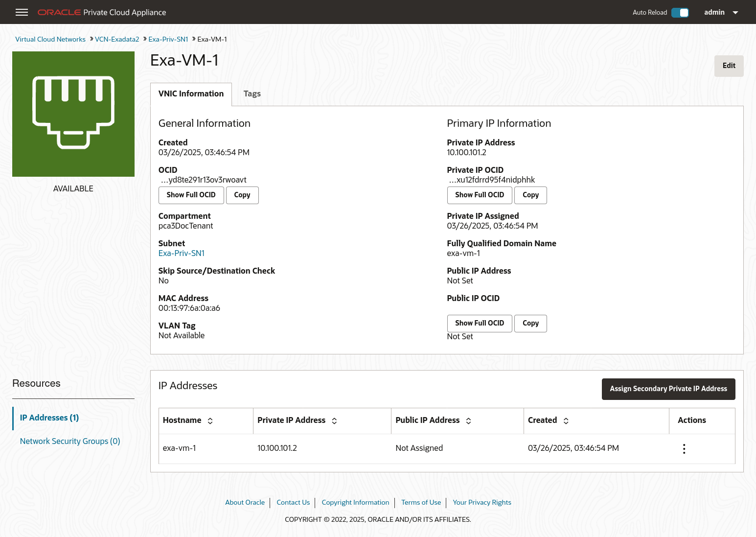This screenshot has height=537, width=756.
Task: Click the Edit button
Action: point(729,66)
